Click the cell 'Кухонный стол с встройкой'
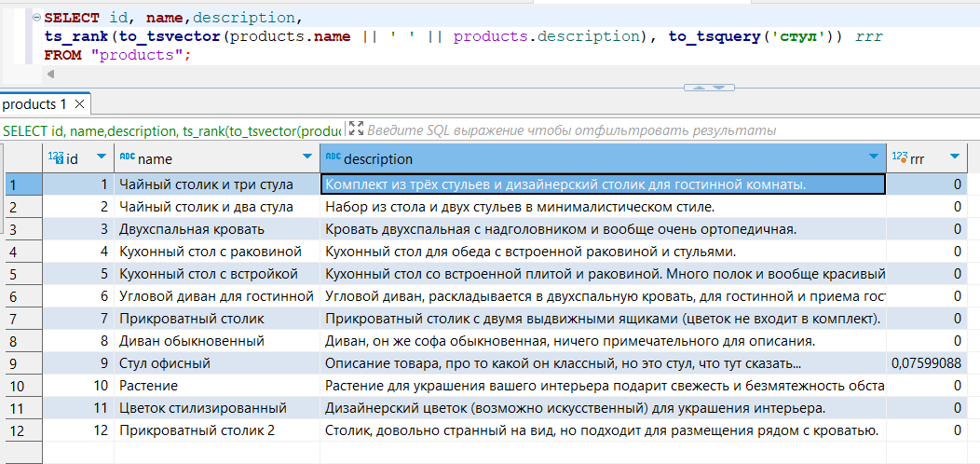 (217, 274)
